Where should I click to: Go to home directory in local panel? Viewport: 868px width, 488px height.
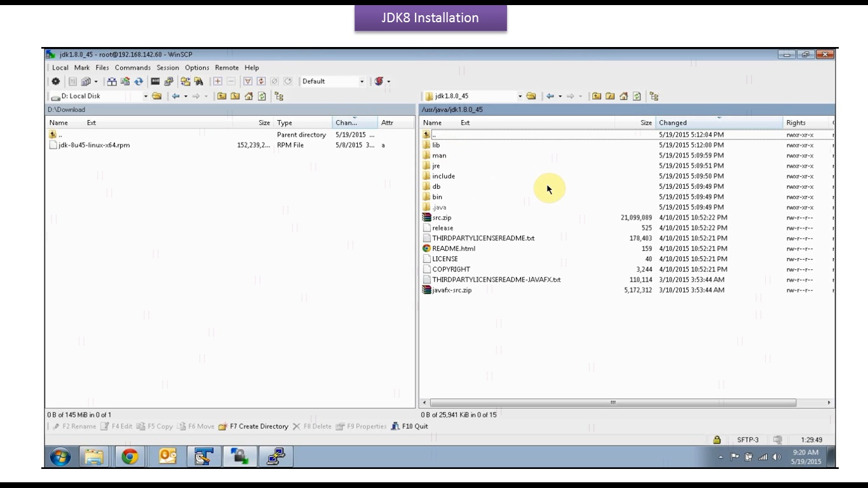click(x=248, y=97)
